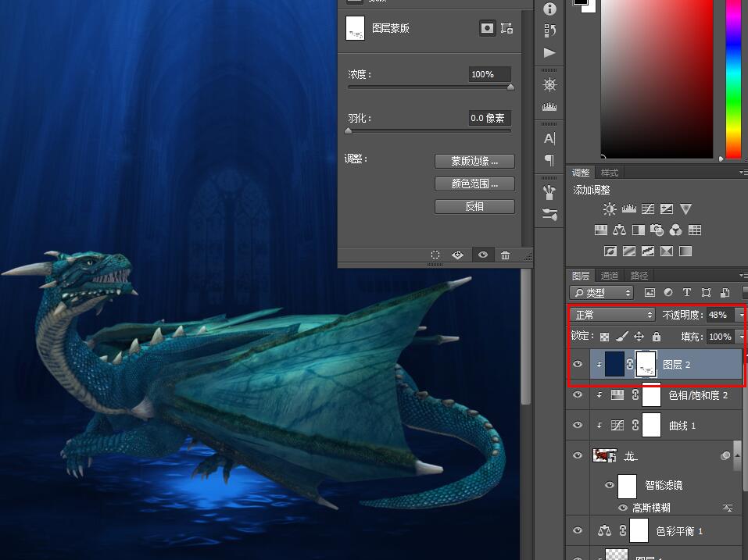Open the Layers panel flyout menu
The width and height of the screenshot is (748, 560).
point(743,276)
